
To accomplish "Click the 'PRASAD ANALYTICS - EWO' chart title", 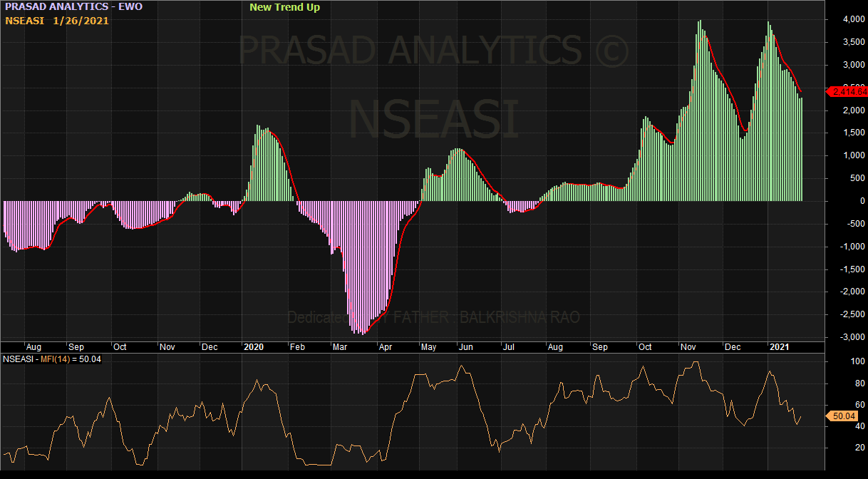I will tap(73, 7).
